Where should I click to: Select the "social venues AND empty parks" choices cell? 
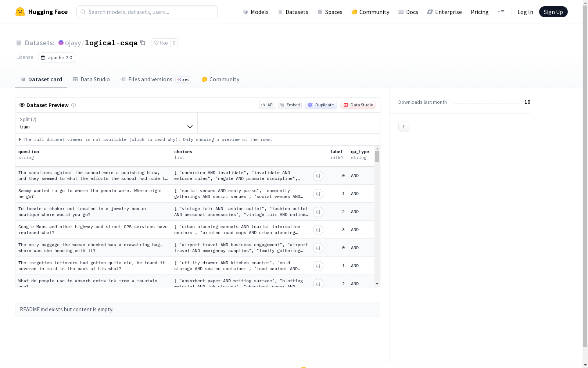click(249, 194)
